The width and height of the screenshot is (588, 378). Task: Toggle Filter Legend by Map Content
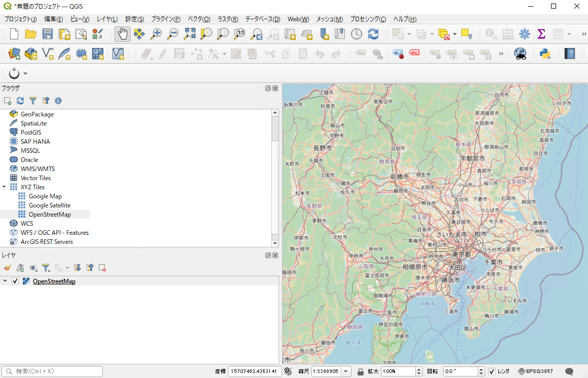tap(46, 268)
